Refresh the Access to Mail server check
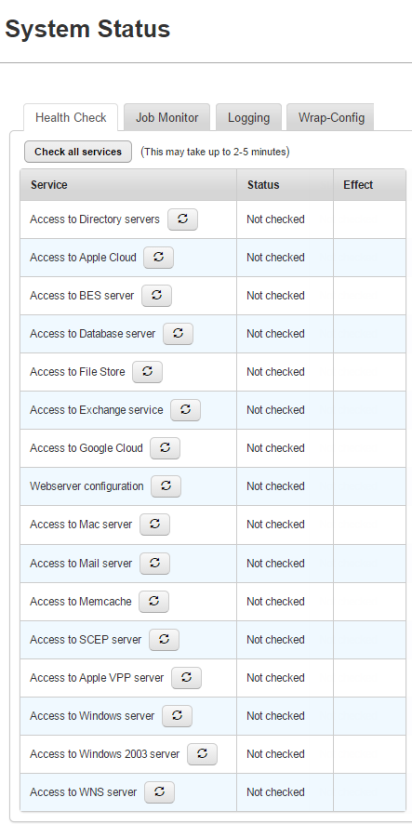 click(x=154, y=563)
